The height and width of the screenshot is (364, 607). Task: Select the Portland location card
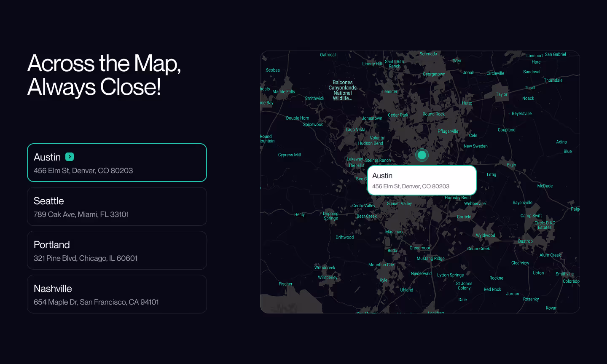coord(117,250)
